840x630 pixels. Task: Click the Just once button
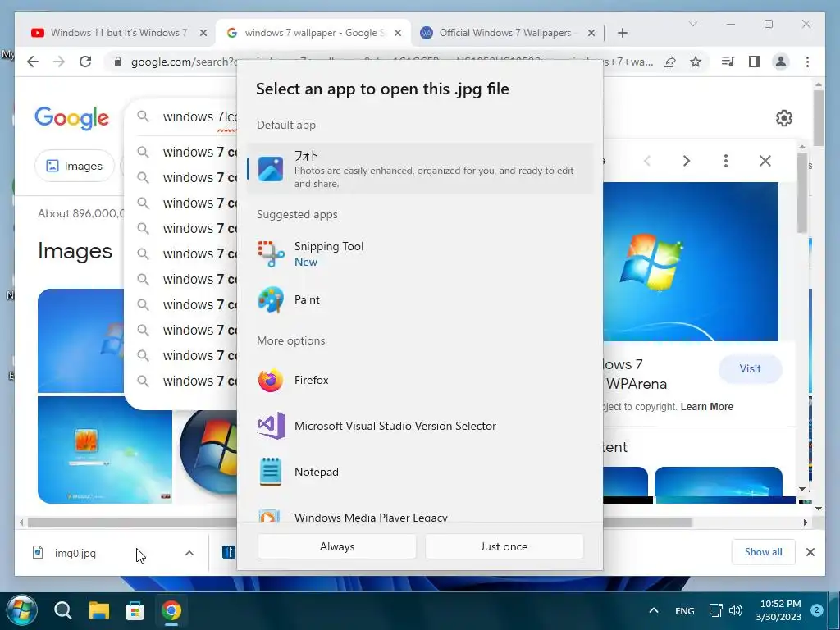(x=504, y=546)
